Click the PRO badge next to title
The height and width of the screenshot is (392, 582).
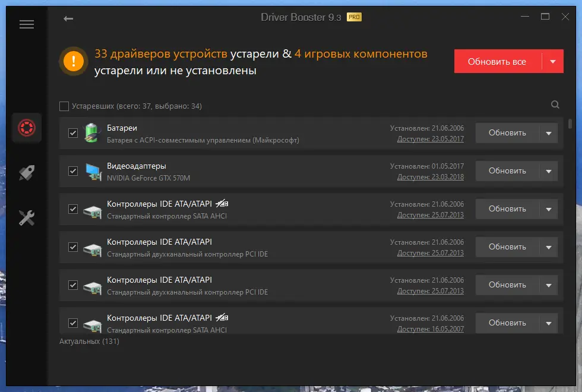(354, 17)
